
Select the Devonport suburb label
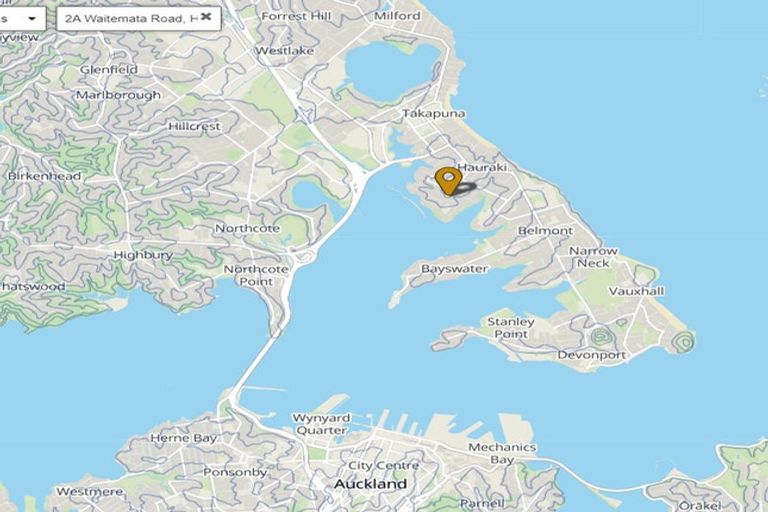[x=592, y=355]
